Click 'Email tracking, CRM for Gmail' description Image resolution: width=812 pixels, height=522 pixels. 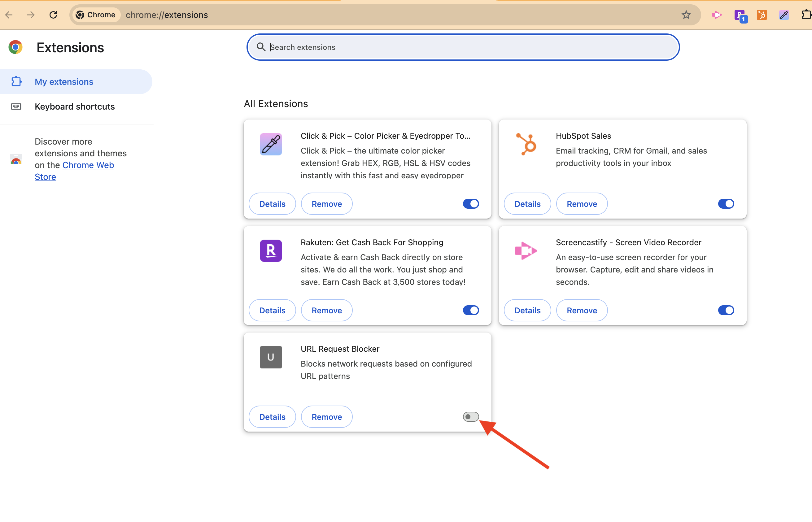(631, 157)
